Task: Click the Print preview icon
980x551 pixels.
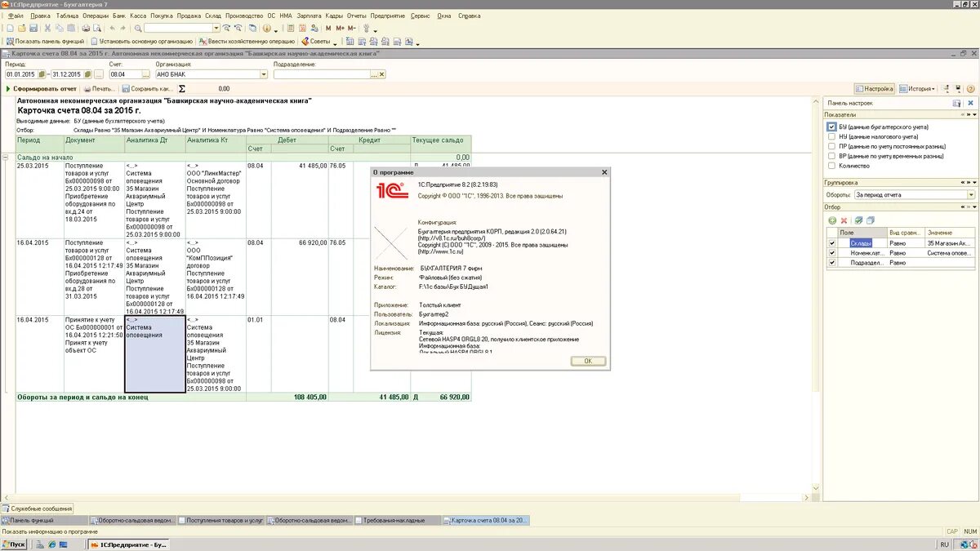Action: pyautogui.click(x=96, y=28)
